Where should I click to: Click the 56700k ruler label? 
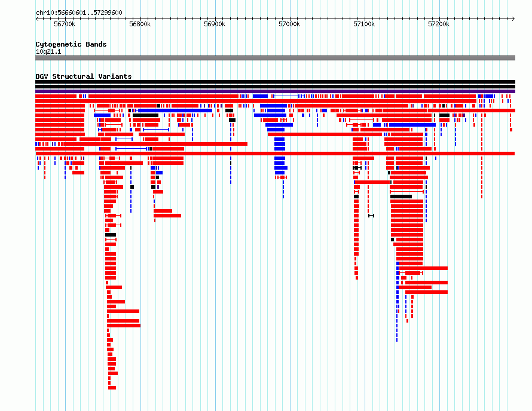[65, 24]
